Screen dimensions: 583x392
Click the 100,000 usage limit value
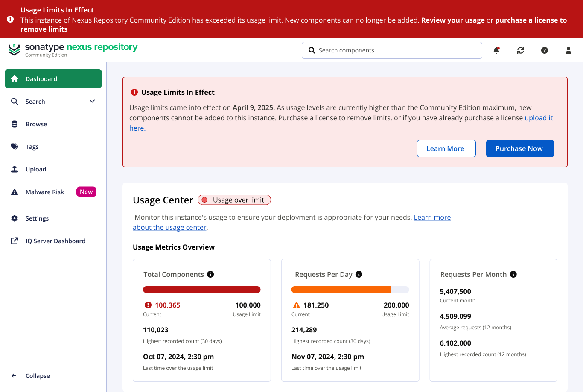[248, 305]
